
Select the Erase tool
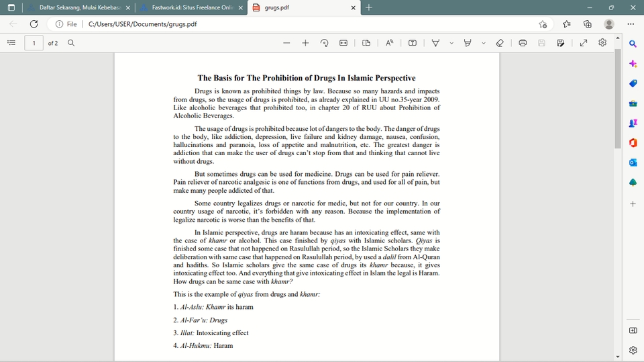(499, 43)
